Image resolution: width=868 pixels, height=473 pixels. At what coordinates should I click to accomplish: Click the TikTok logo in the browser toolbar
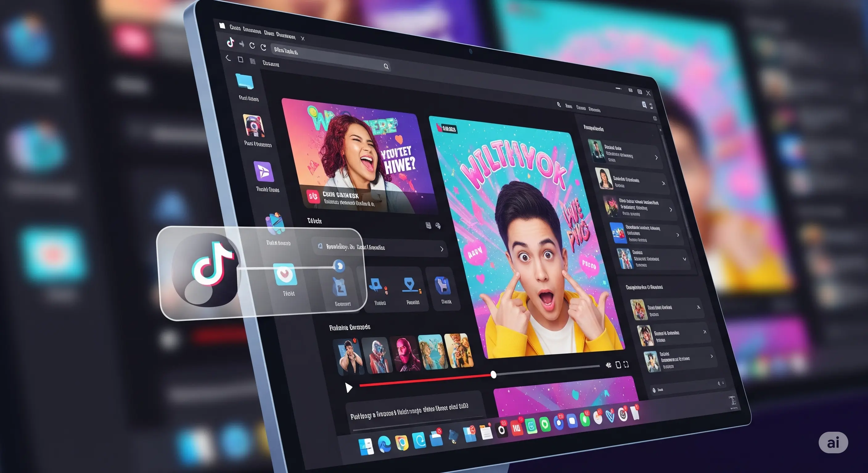pyautogui.click(x=231, y=43)
